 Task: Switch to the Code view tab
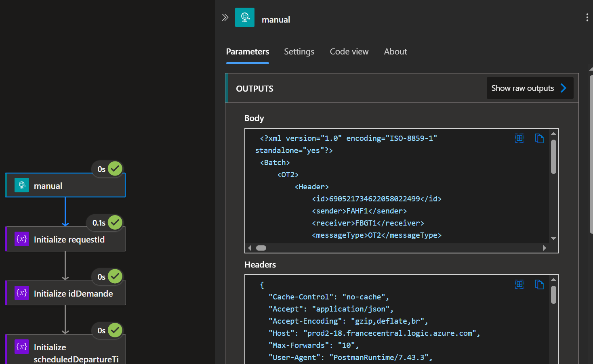tap(349, 52)
